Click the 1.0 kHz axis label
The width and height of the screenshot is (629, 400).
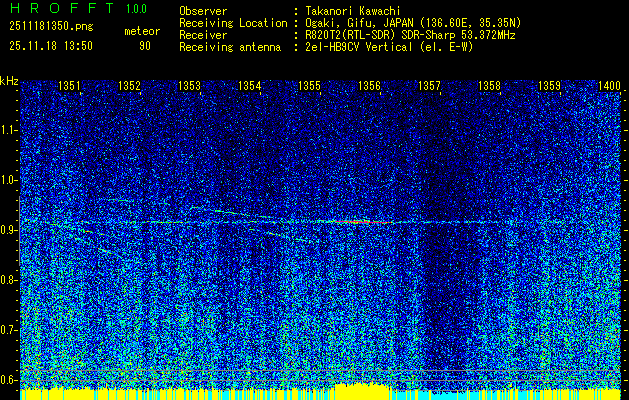9,180
